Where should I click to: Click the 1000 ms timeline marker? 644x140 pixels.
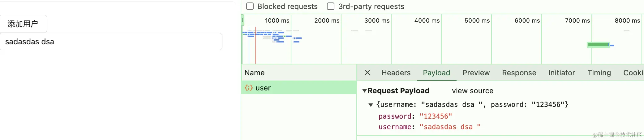pyautogui.click(x=277, y=21)
